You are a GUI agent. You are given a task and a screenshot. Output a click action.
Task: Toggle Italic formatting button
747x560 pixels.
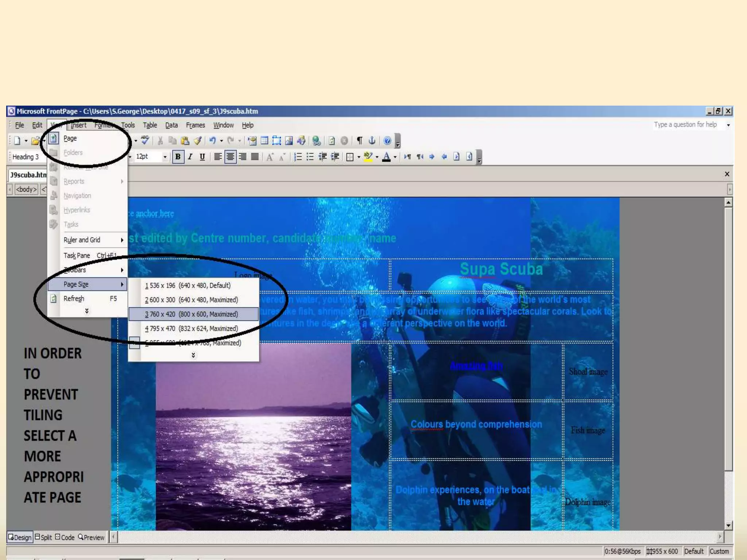[x=190, y=157]
